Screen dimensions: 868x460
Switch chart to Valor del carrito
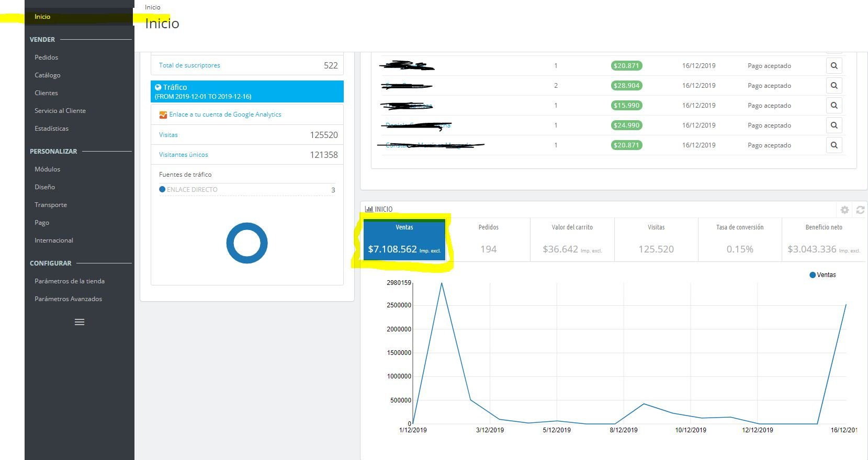coord(572,239)
